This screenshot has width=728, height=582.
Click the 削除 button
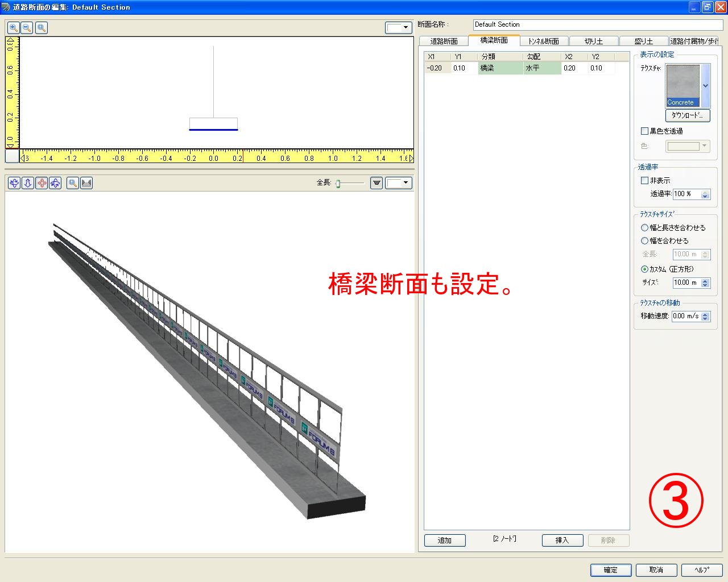pos(608,541)
